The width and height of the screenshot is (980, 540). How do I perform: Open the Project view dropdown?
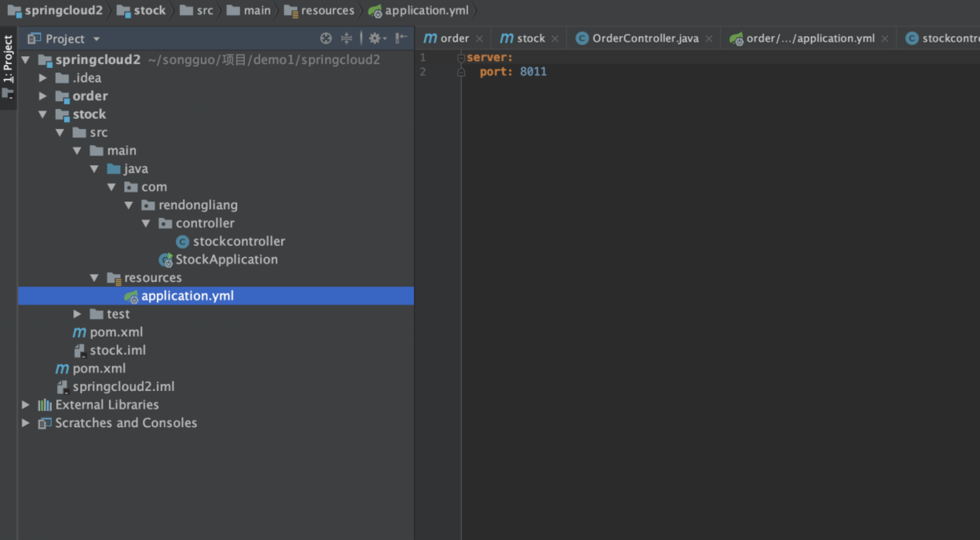click(96, 39)
